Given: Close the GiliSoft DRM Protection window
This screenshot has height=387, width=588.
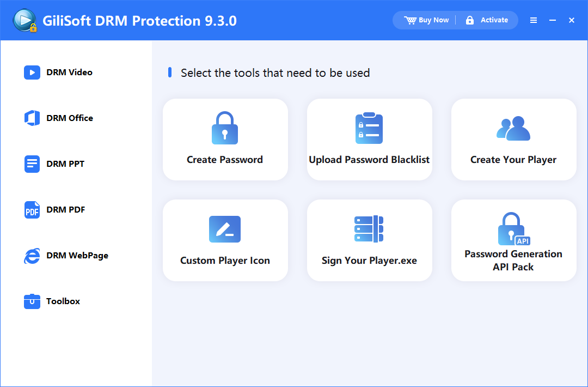Looking at the screenshot, I should coord(572,20).
